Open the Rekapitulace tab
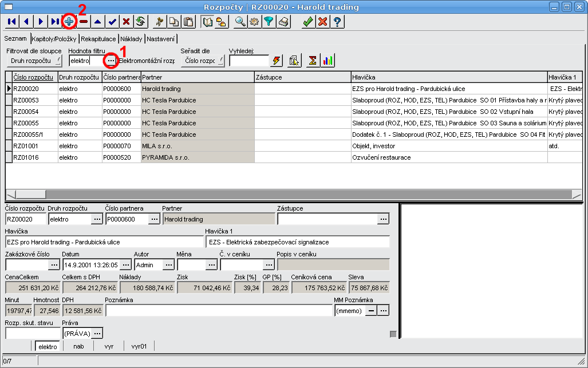This screenshot has height=368, width=588. pyautogui.click(x=98, y=39)
